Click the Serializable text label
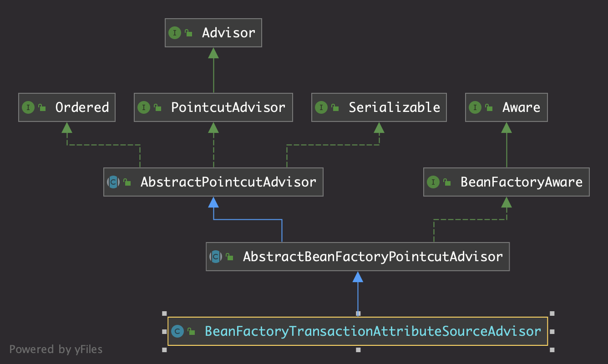608x364 pixels. pyautogui.click(x=395, y=107)
